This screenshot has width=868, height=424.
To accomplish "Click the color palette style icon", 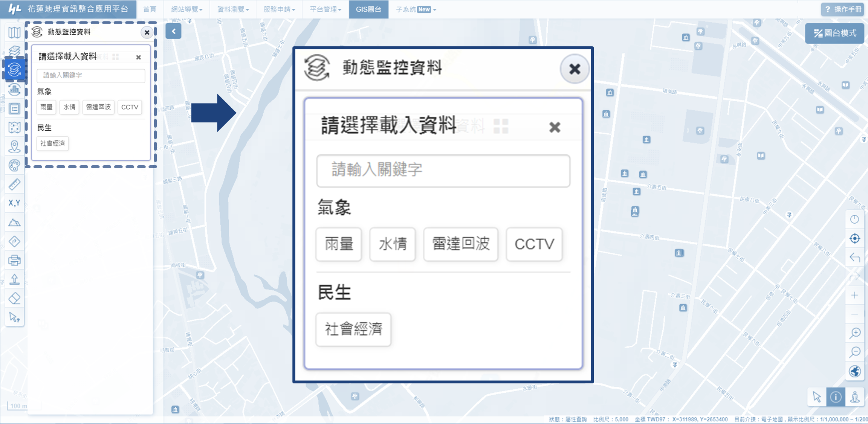I will point(14,165).
